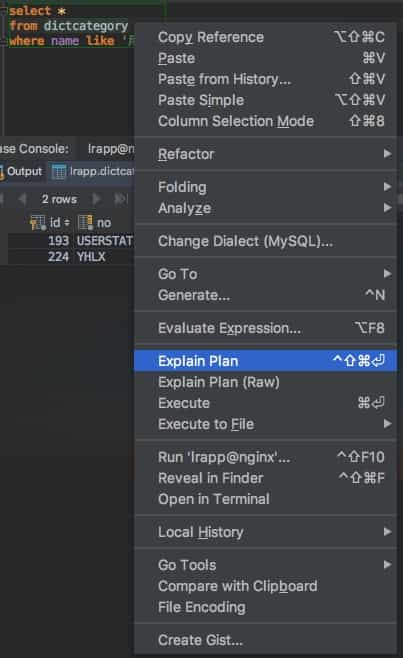
Task: Click the id column key icon
Action: (x=37, y=222)
